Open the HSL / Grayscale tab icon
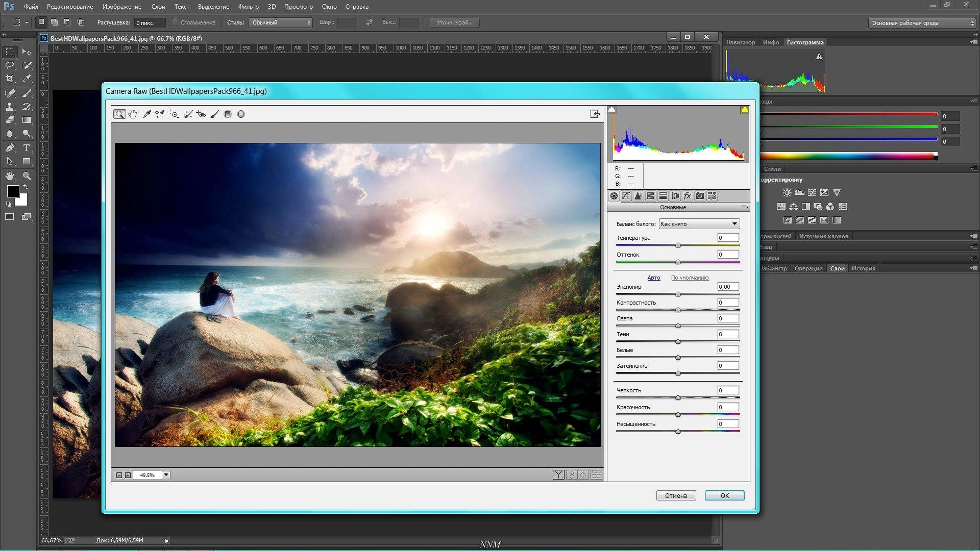 pos(651,196)
